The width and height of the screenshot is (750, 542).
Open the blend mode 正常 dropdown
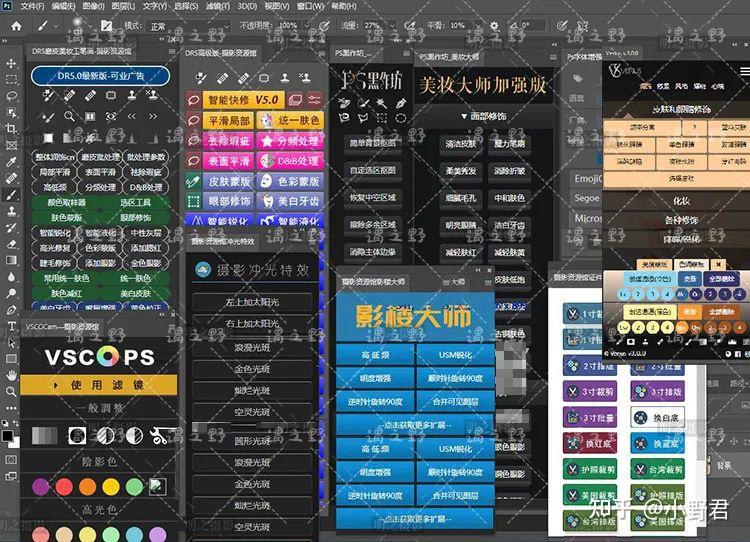pyautogui.click(x=189, y=26)
